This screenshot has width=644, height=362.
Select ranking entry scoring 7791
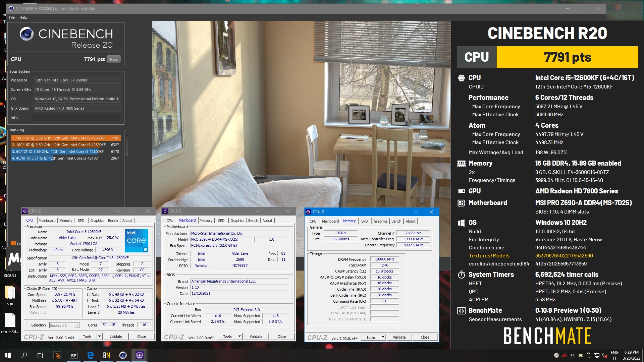tap(66, 138)
